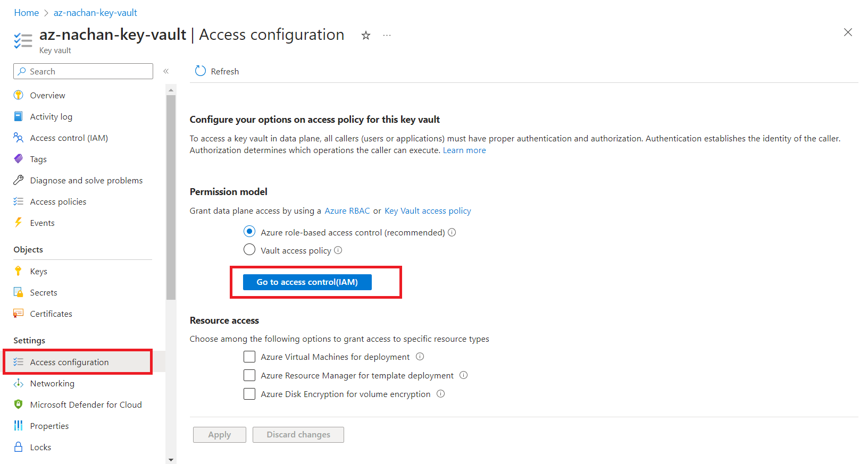Click the Refresh icon
Viewport: 868px width, 464px height.
(x=201, y=71)
